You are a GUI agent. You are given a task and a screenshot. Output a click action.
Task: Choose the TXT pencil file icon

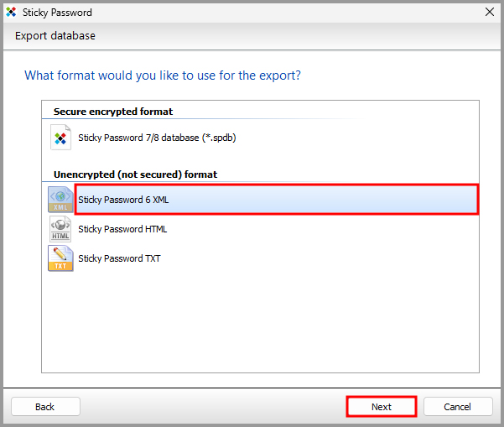(60, 258)
